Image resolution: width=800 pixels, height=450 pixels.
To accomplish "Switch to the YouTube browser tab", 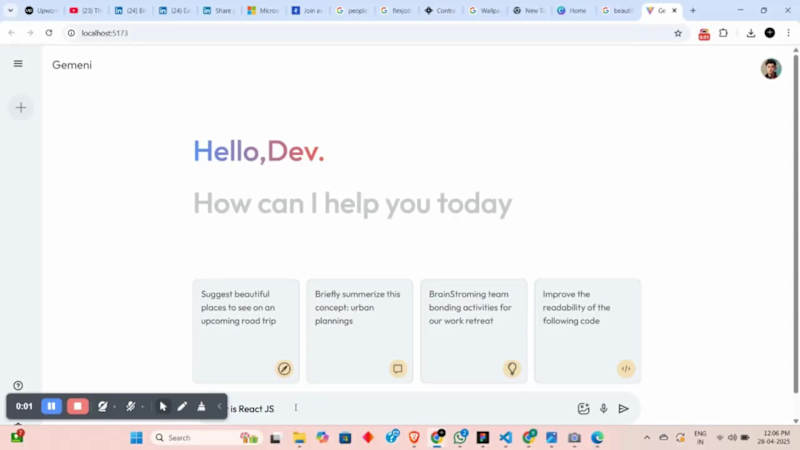I will (85, 10).
